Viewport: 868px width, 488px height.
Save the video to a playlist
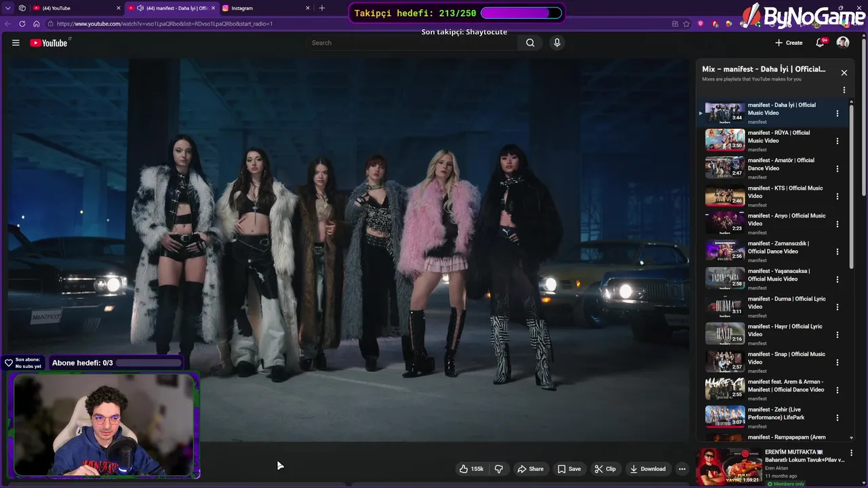569,469
